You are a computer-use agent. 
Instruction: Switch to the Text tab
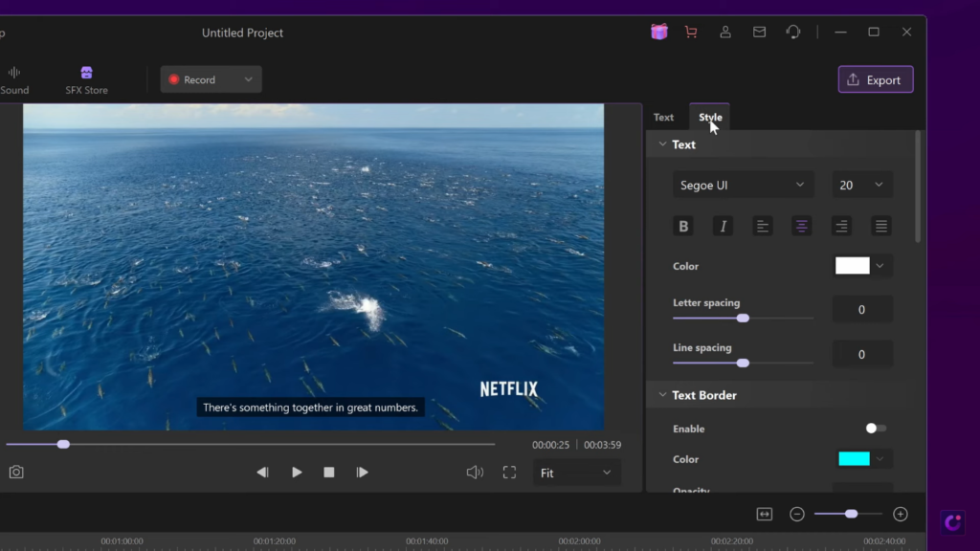663,117
